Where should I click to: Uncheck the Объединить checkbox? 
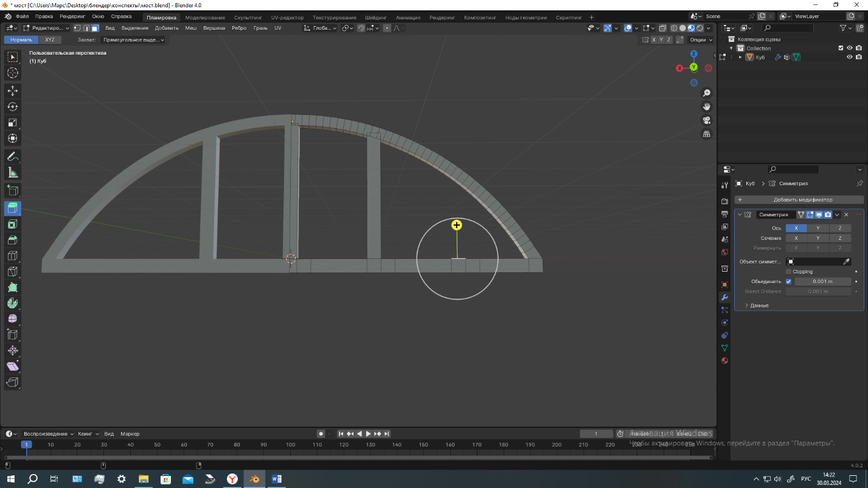789,281
